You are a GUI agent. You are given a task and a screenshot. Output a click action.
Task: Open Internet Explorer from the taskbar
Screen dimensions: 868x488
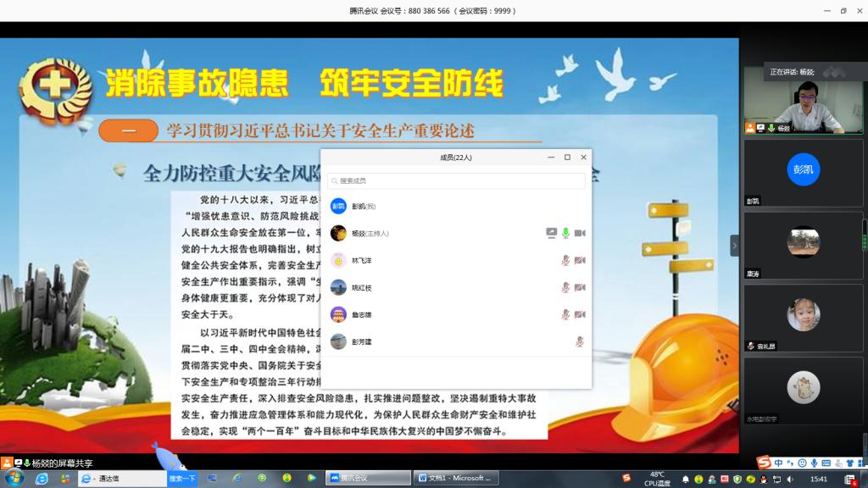pos(41,478)
